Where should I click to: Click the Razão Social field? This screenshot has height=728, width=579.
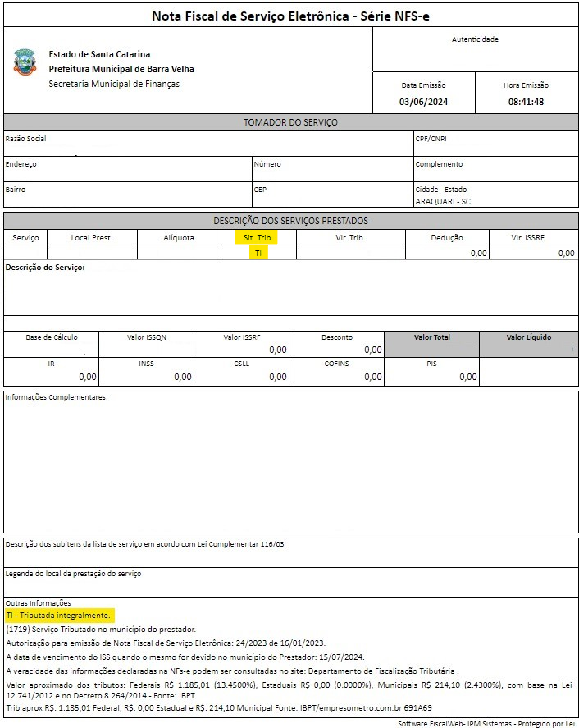pyautogui.click(x=208, y=144)
